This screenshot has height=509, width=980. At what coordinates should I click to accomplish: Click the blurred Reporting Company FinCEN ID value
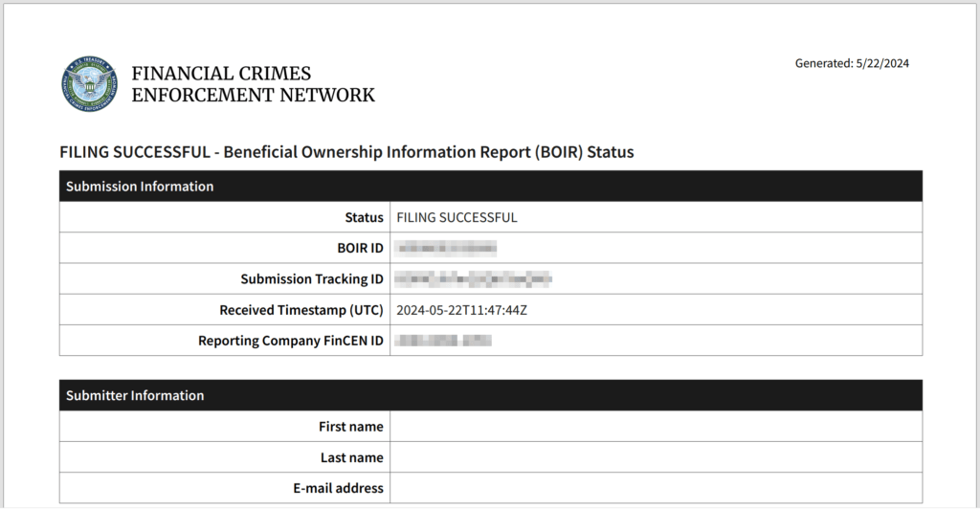[443, 341]
